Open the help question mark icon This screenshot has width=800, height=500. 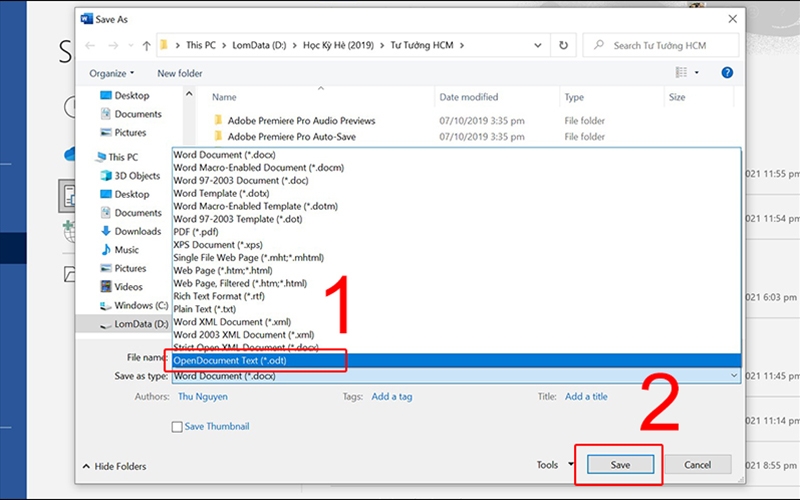[x=727, y=73]
